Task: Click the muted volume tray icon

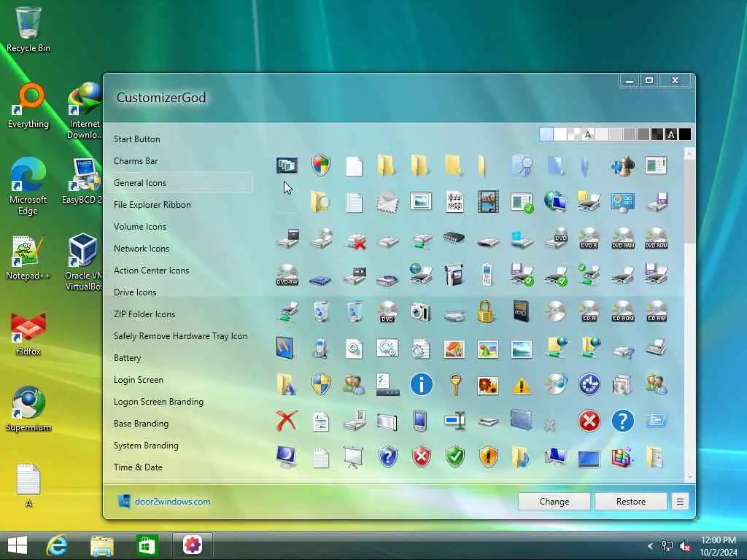Action: (x=686, y=547)
